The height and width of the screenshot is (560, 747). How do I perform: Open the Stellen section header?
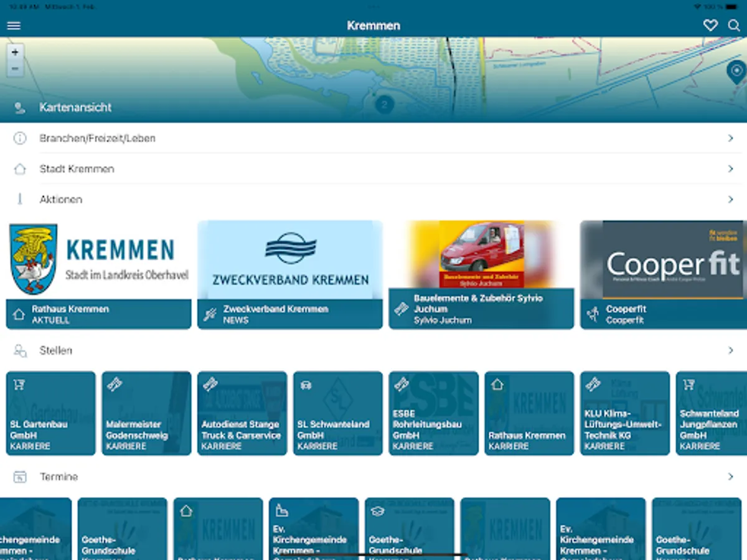pos(374,351)
